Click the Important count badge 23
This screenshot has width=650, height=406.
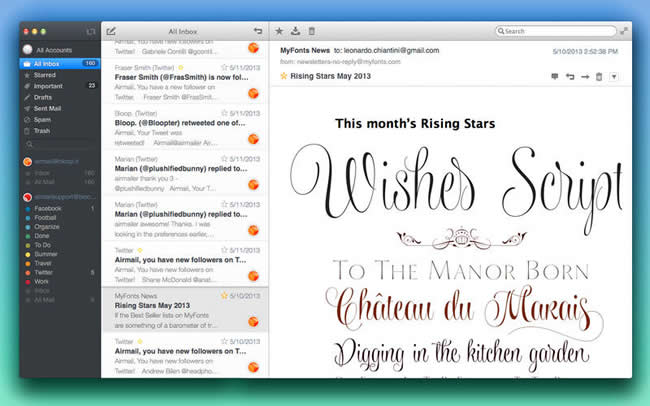click(92, 86)
